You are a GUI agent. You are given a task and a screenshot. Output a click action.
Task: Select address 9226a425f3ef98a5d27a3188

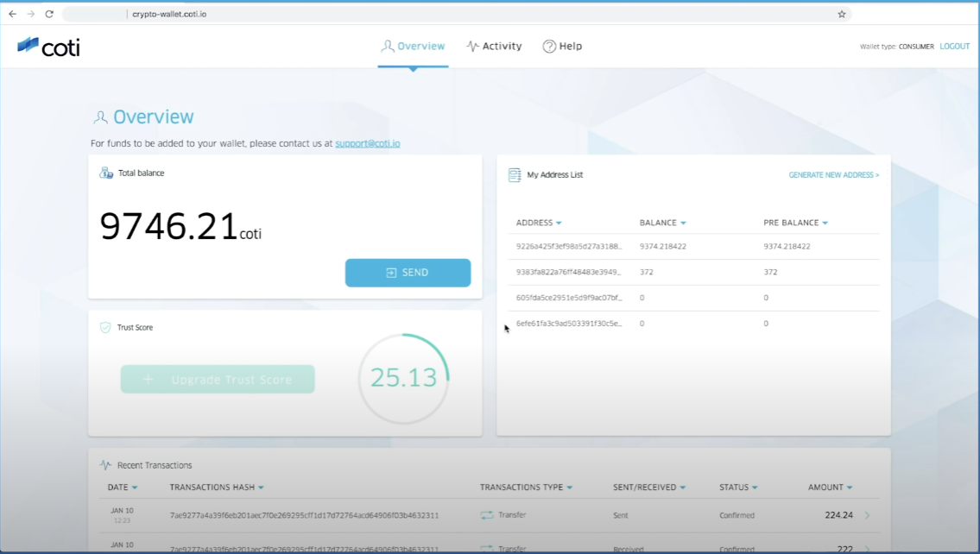point(569,247)
